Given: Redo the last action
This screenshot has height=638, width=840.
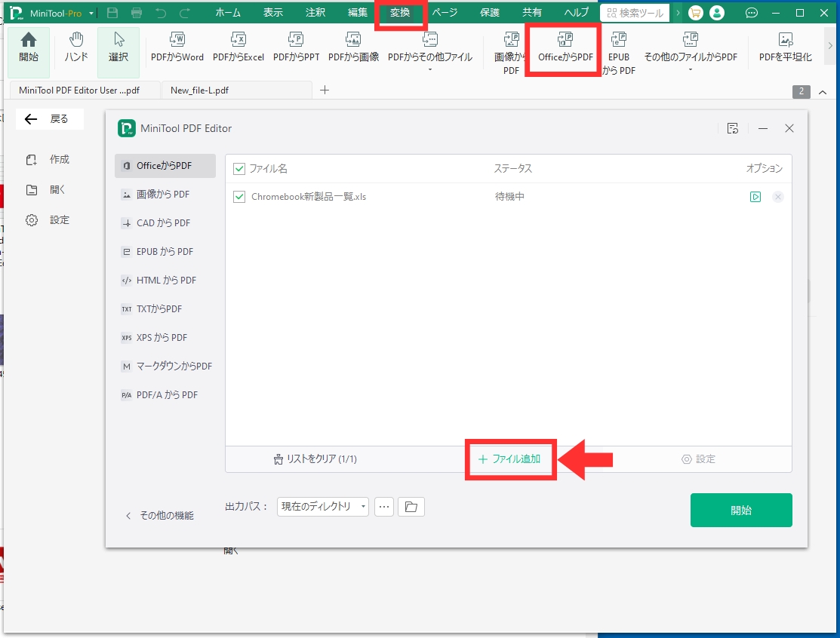Looking at the screenshot, I should coord(185,13).
